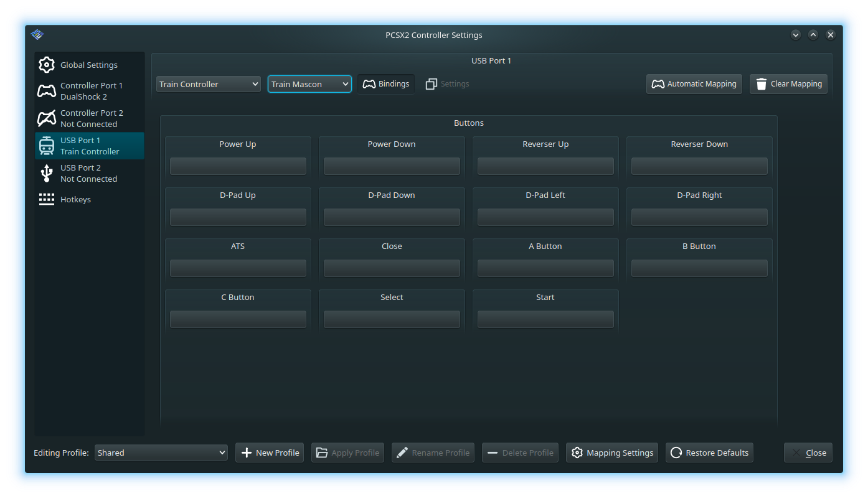The height and width of the screenshot is (498, 868).
Task: Select Controller Port 2 Not Connected entry
Action: coord(90,118)
